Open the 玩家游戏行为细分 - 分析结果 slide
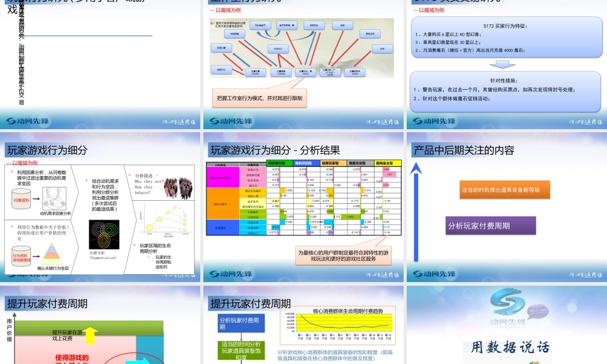This screenshot has height=364, width=607. tap(303, 207)
